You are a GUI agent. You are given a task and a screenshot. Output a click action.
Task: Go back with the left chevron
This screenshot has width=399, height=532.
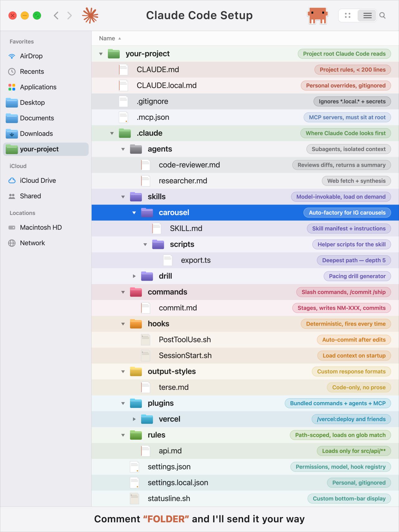pos(56,15)
